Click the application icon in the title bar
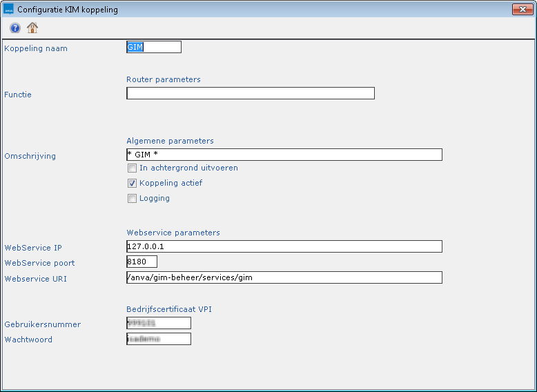This screenshot has height=392, width=537. pos(8,10)
